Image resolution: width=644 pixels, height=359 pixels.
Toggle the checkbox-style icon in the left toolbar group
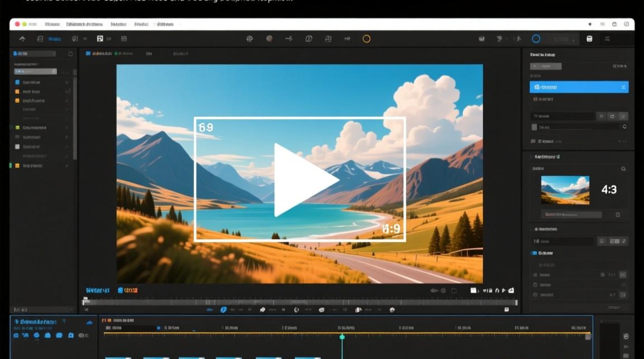pos(75,39)
